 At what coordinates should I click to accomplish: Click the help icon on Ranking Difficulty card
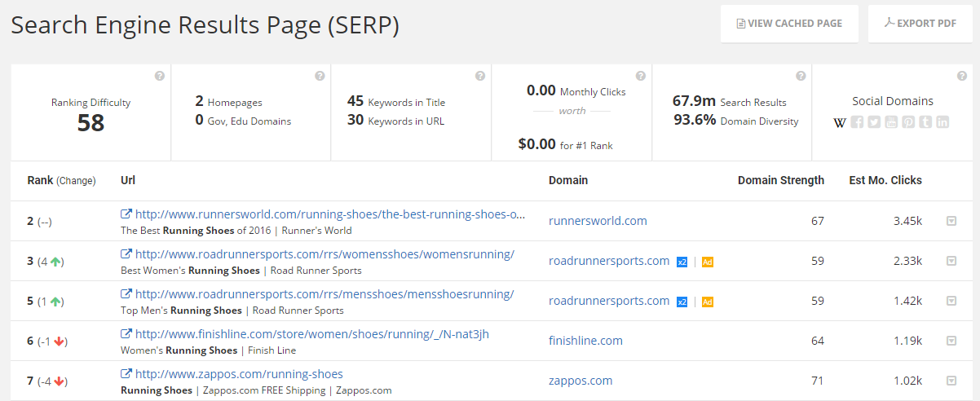(160, 76)
